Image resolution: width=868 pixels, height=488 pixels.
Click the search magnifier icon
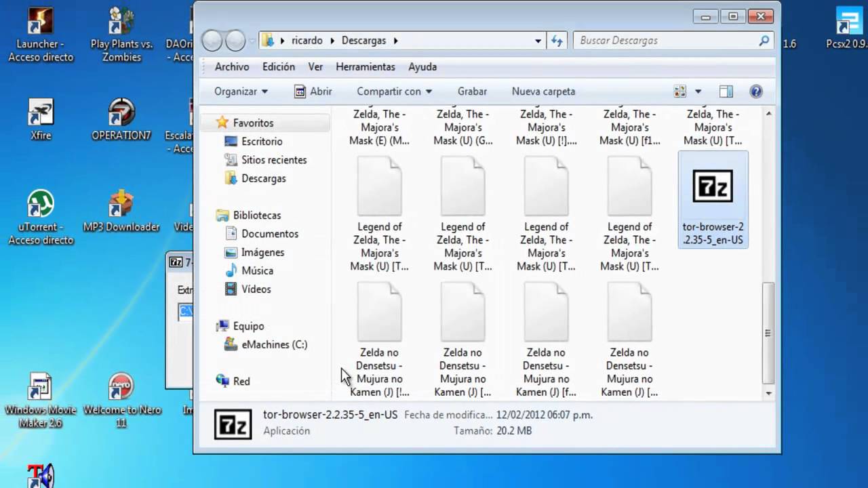764,41
